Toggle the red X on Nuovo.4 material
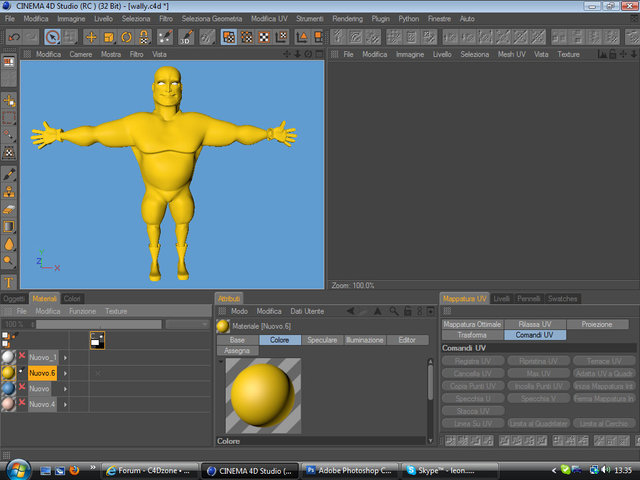The image size is (640, 480). [21, 404]
